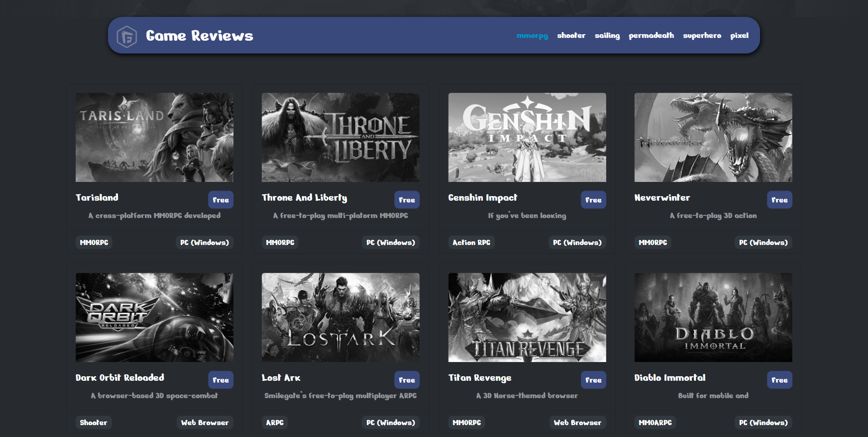The width and height of the screenshot is (868, 437).
Task: Click the Free button on Dark Orbit Reloaded
Action: (221, 380)
